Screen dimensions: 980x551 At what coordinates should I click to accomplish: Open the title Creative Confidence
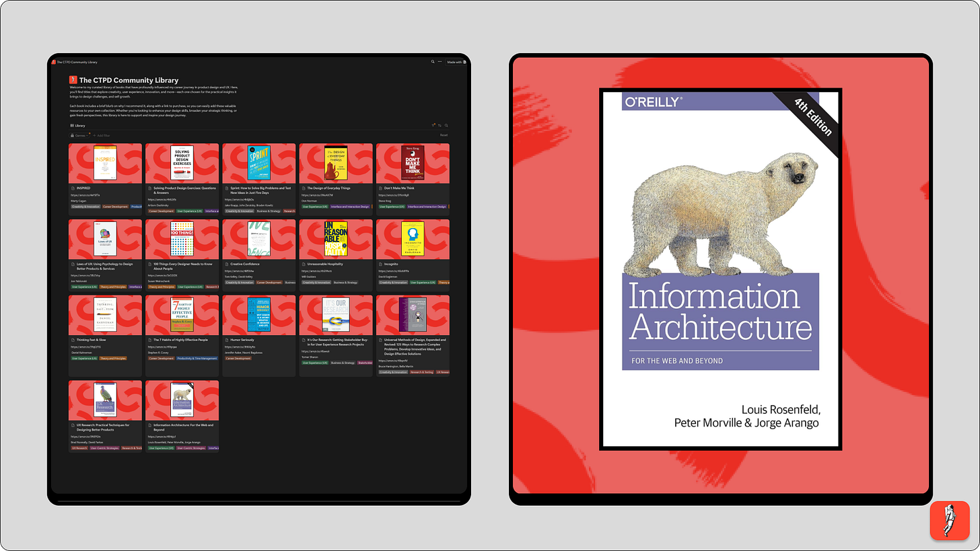(244, 264)
